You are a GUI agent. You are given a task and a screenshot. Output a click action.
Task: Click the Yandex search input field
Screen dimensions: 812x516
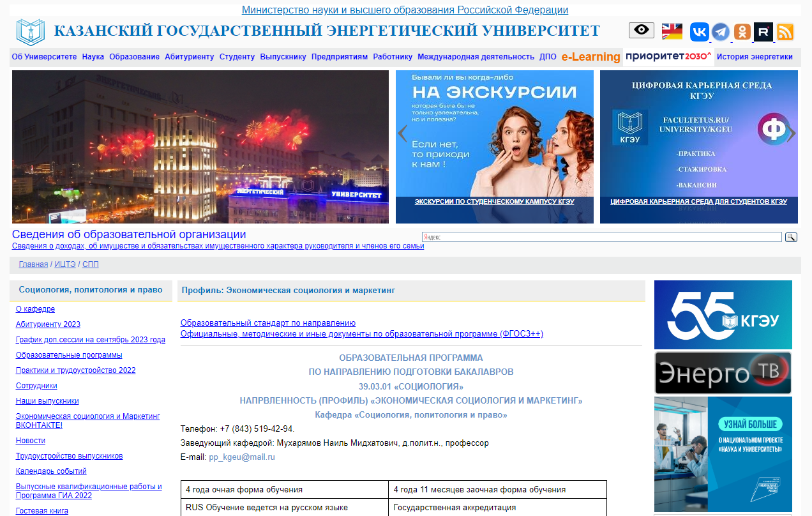coord(601,237)
